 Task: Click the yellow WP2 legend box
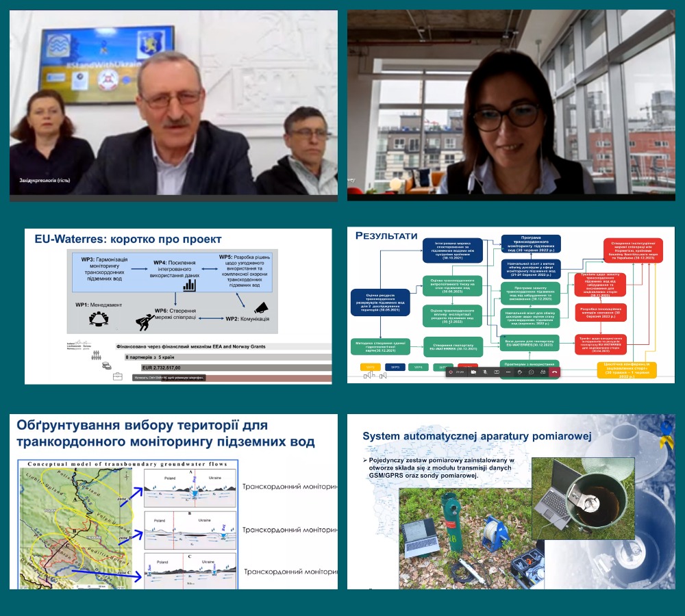click(x=371, y=367)
